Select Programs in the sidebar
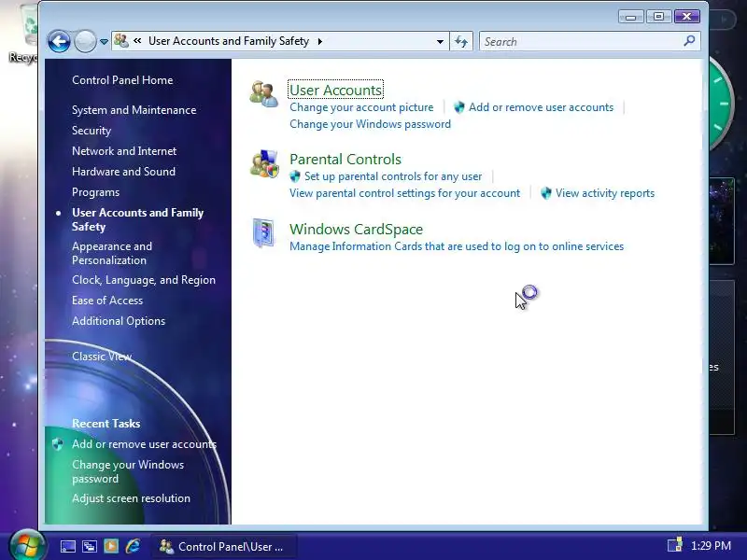This screenshot has width=747, height=560. click(x=96, y=192)
